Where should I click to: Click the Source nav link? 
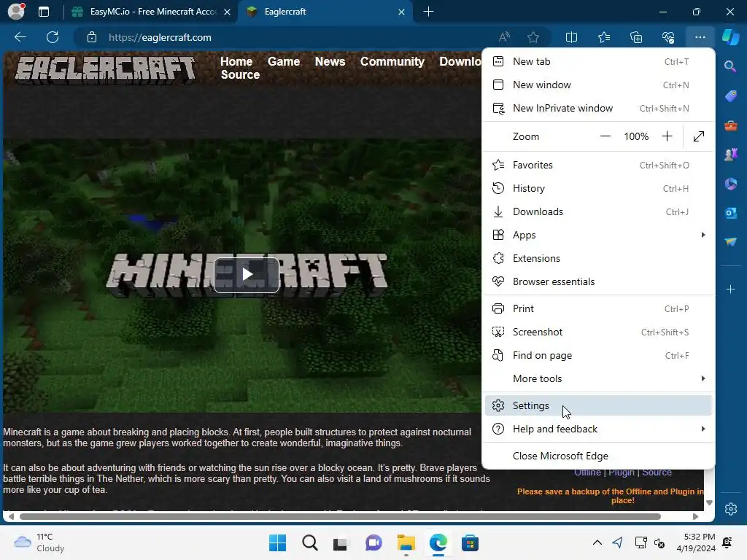(x=240, y=75)
